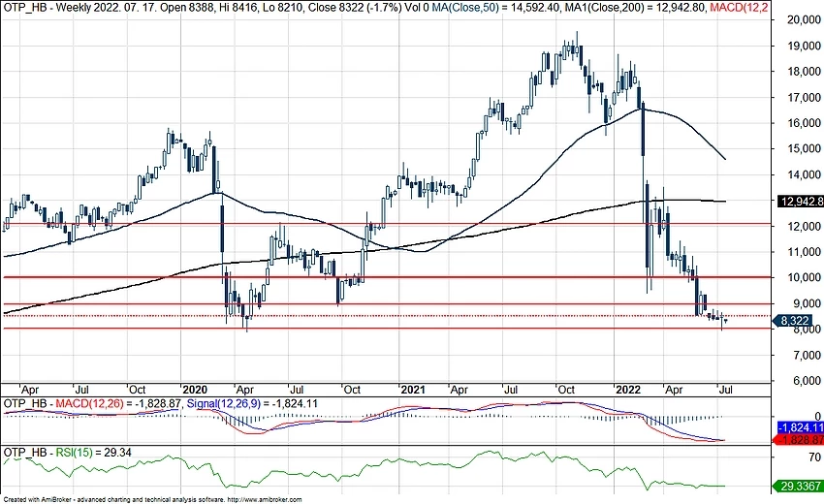Viewport: 824px width, 504px height.
Task: Click the 19,000 price axis label
Action: (x=803, y=46)
